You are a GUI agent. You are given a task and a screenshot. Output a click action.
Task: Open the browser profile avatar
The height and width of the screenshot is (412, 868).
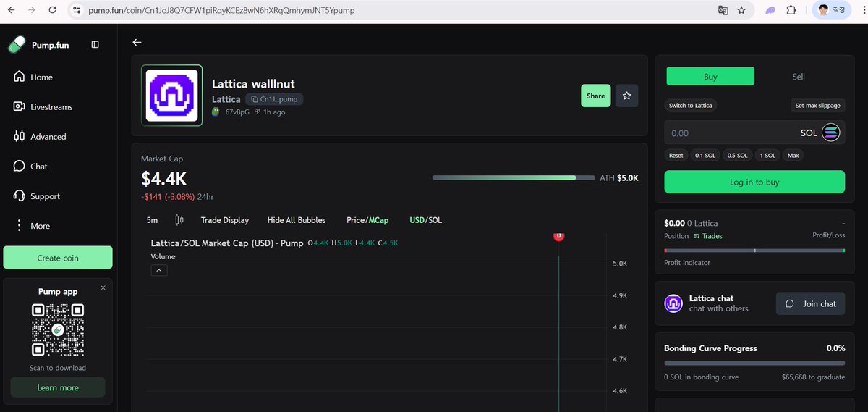tap(831, 11)
